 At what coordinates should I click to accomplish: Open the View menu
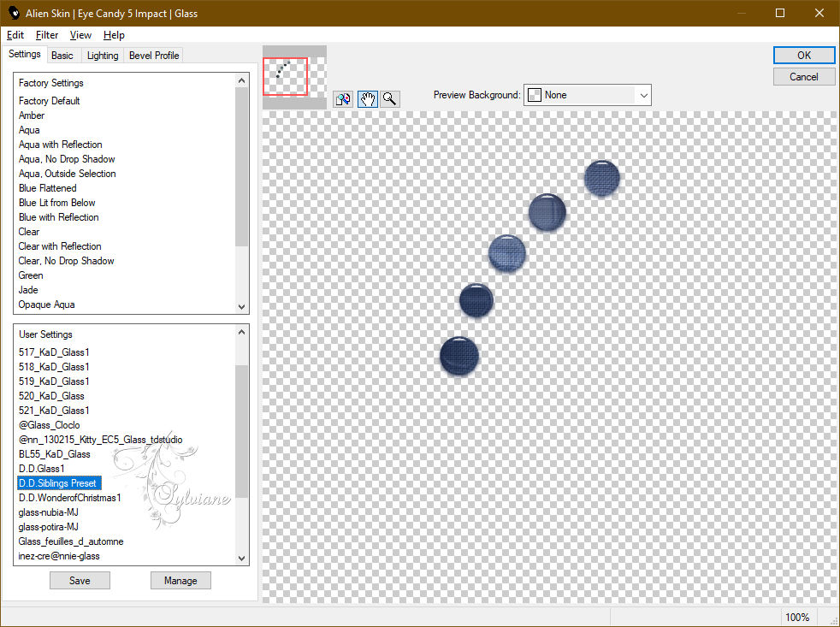coord(80,35)
